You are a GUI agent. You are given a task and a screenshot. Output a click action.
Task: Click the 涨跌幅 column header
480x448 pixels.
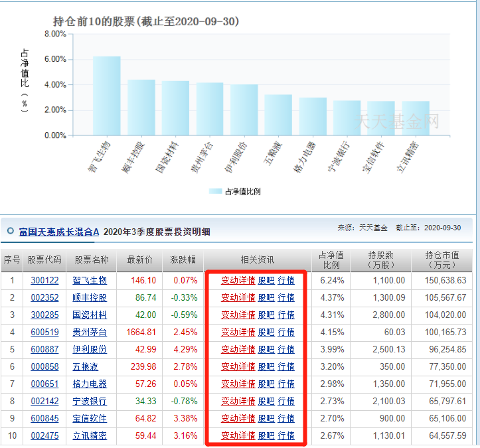tap(183, 260)
